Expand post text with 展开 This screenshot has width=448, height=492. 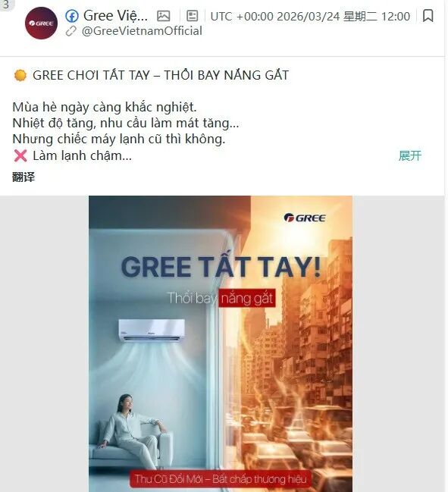(x=410, y=155)
